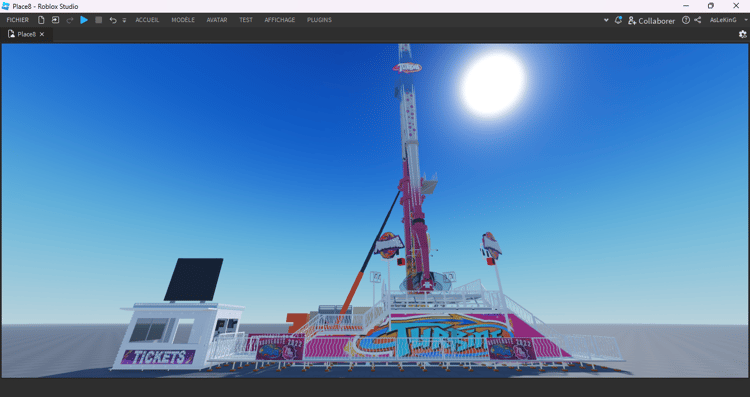The width and height of the screenshot is (750, 397).
Task: Click the New file icon
Action: tap(41, 20)
